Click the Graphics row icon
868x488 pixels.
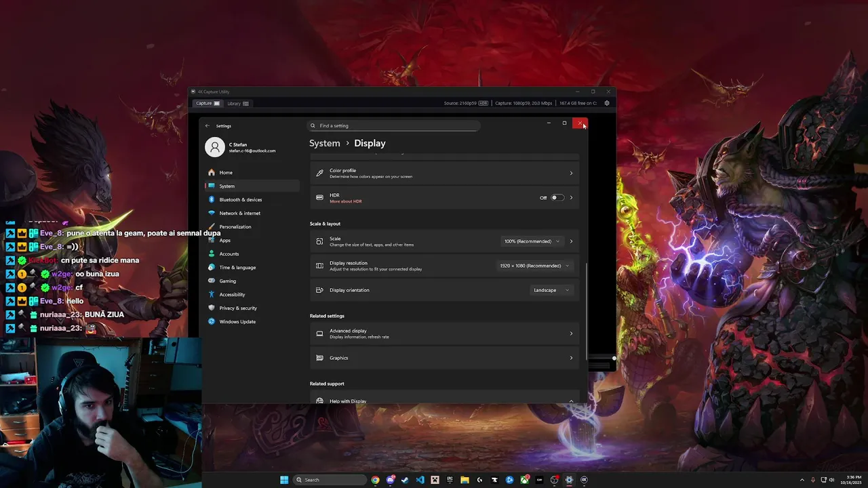point(319,358)
